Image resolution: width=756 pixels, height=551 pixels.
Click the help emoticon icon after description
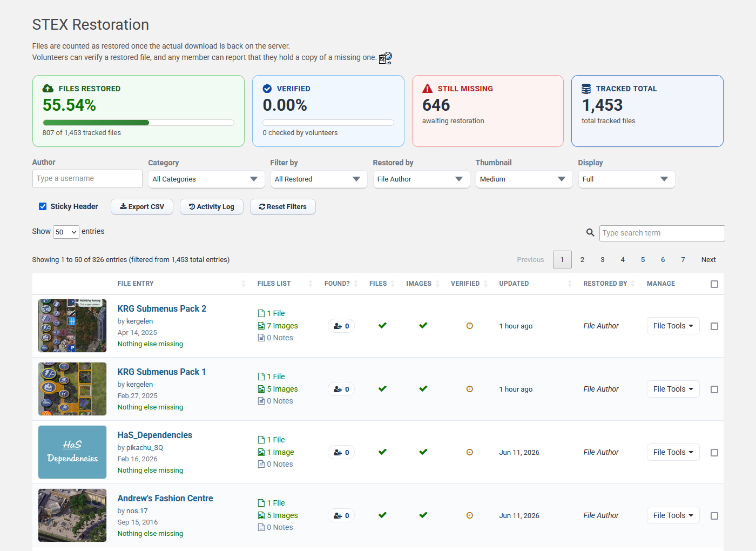[386, 58]
